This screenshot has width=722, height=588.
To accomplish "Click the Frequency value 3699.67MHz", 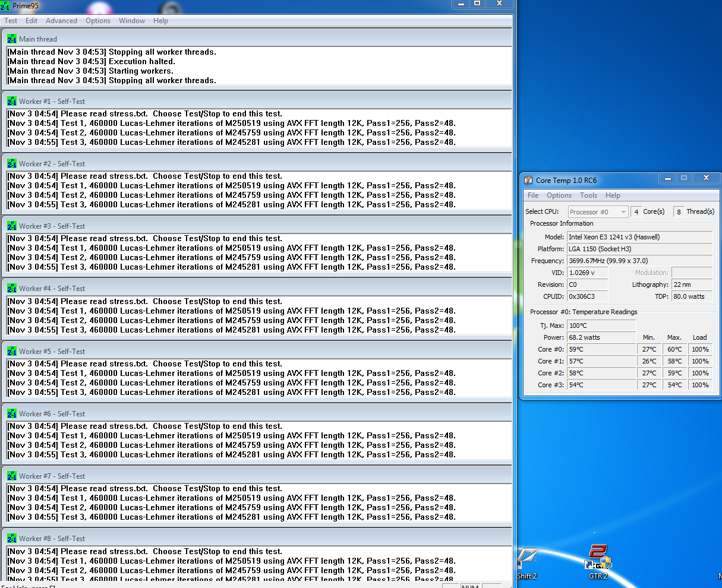I will click(639, 261).
